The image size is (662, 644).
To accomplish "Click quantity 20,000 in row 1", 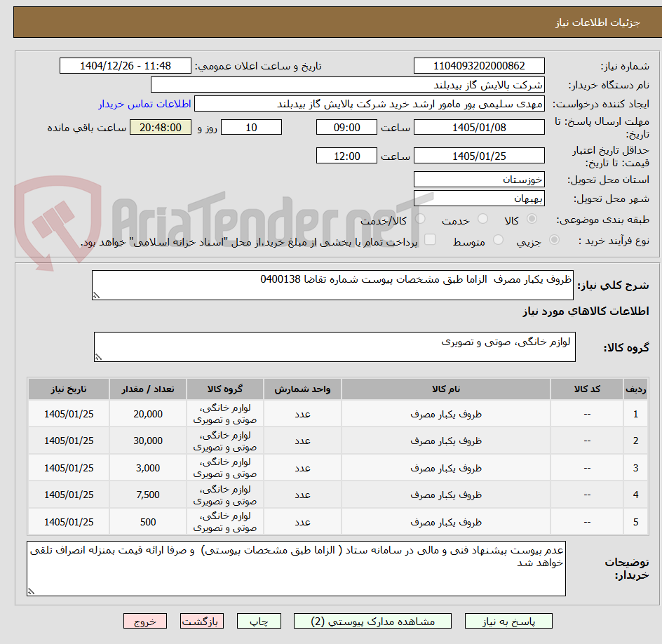I will click(x=148, y=415).
